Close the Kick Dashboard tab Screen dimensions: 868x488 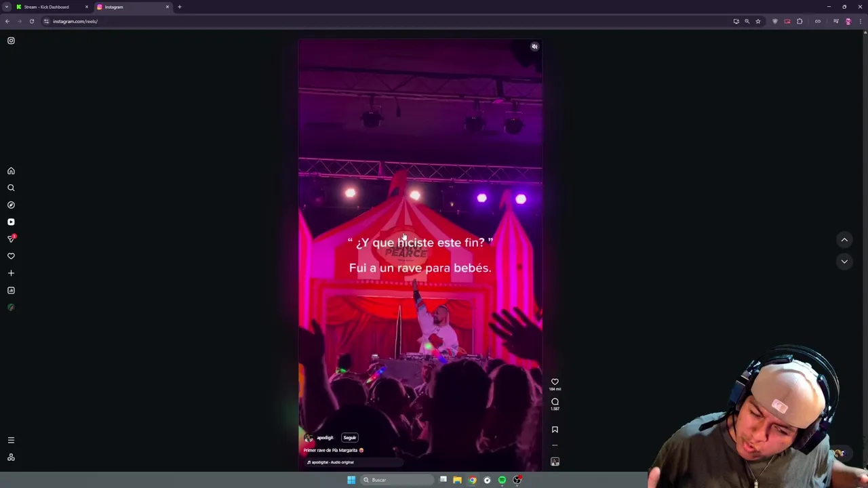[86, 7]
